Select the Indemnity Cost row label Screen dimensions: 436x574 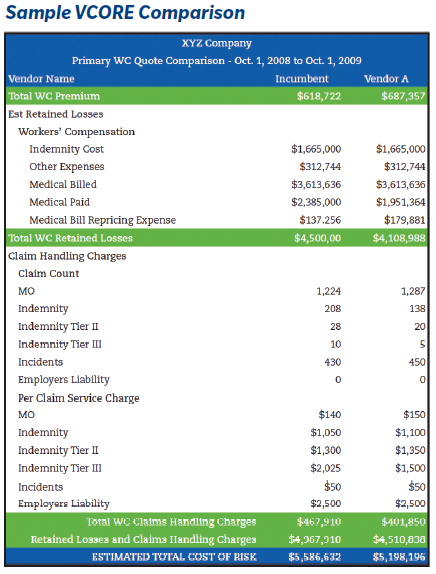(67, 149)
